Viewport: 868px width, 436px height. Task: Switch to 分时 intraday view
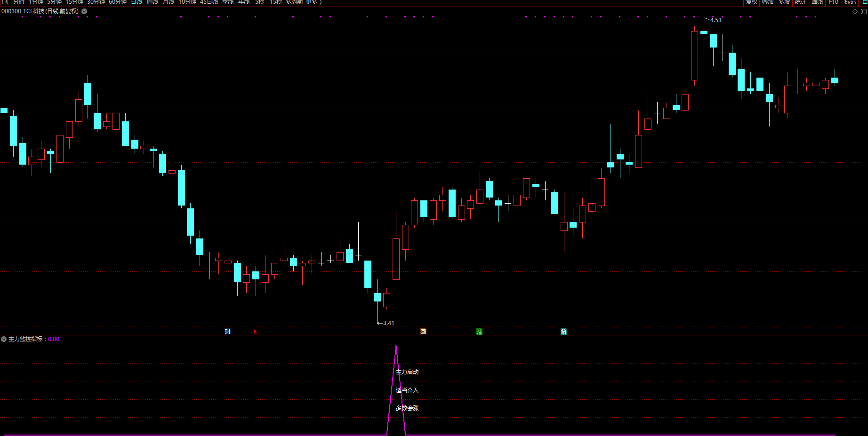coord(19,2)
